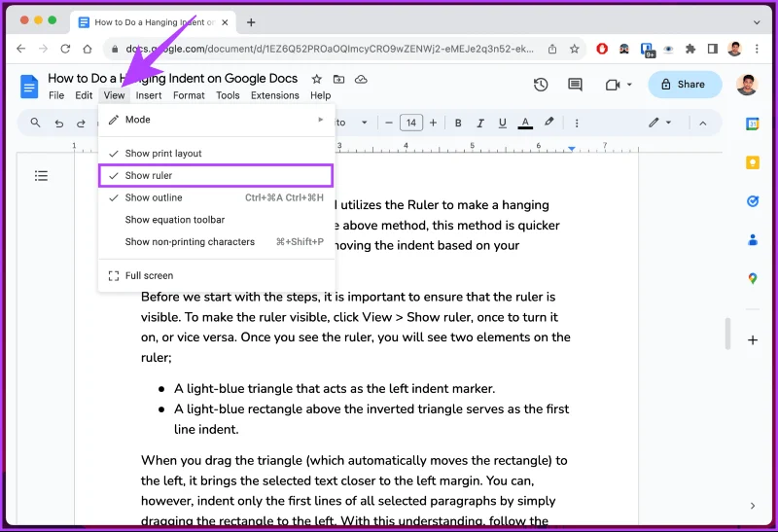Toggle the browser side panel icon
Screen dimensions: 778x532
pos(713,49)
